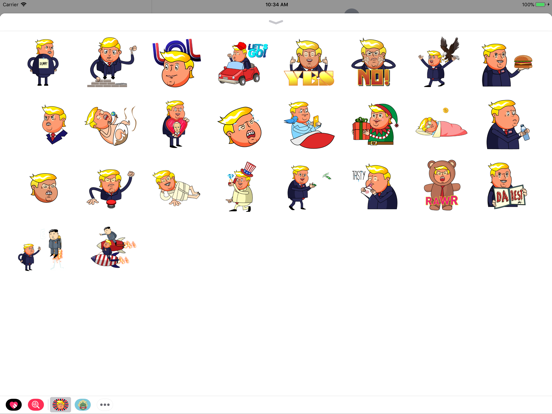Collapse the sticker panel with the chevron handle
552x414 pixels.
[276, 22]
